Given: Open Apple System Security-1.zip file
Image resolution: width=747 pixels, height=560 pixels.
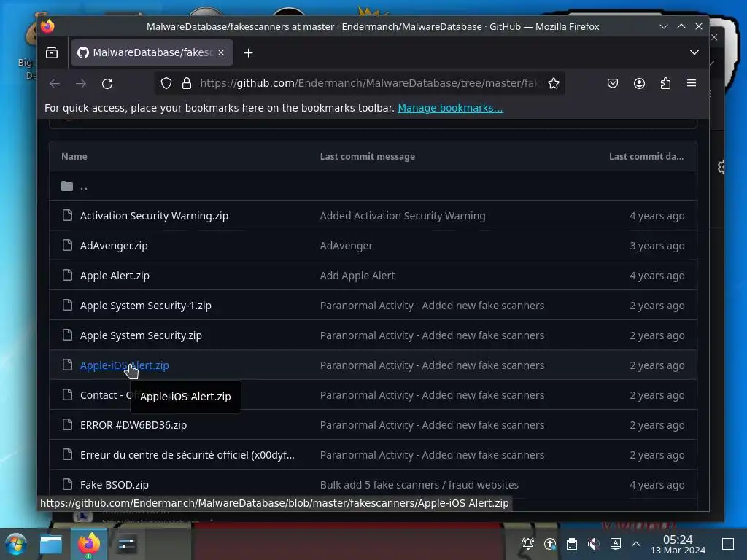Looking at the screenshot, I should [x=146, y=306].
